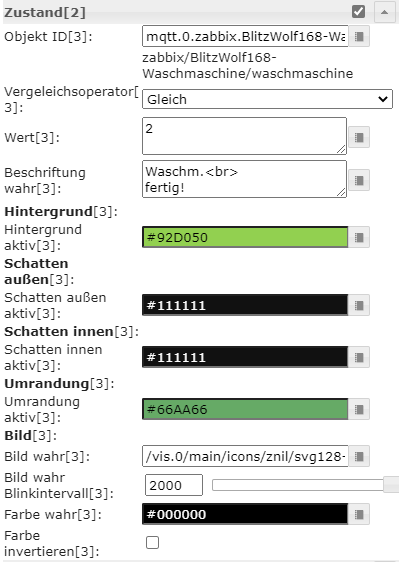Open editor icon beside Beschriftung wahr field
The image size is (416, 562).
click(359, 180)
